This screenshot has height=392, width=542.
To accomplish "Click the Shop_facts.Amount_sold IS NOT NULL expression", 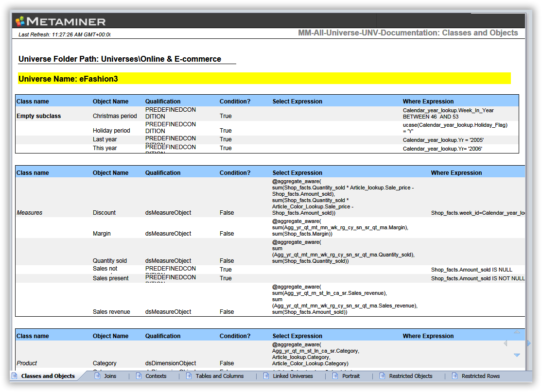I will pos(478,278).
